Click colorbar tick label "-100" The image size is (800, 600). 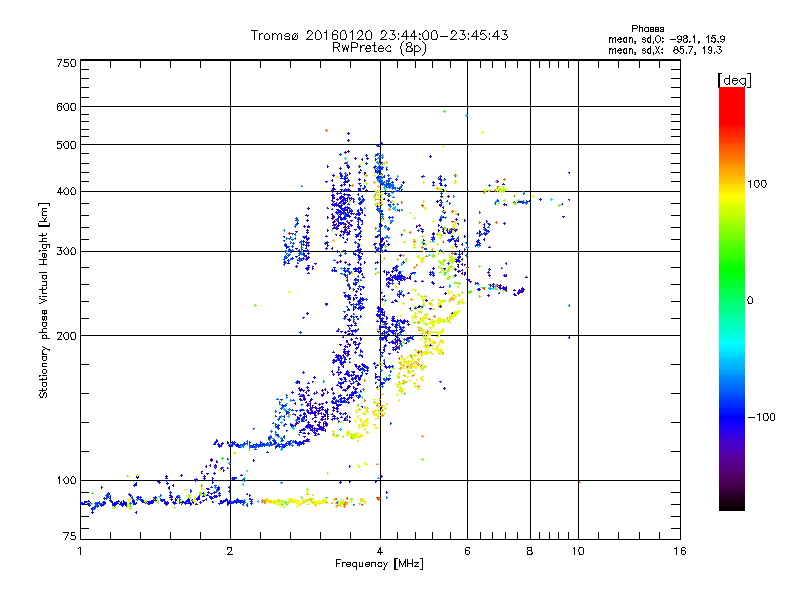click(761, 417)
